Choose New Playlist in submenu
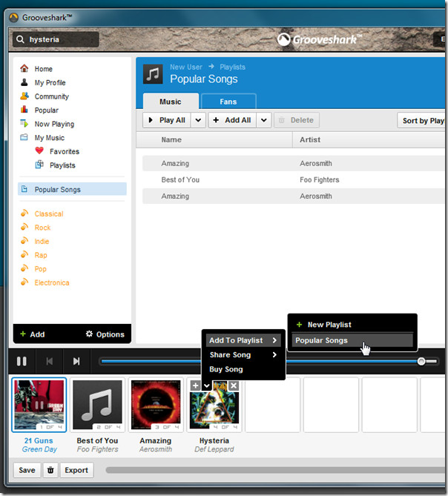 [352, 325]
